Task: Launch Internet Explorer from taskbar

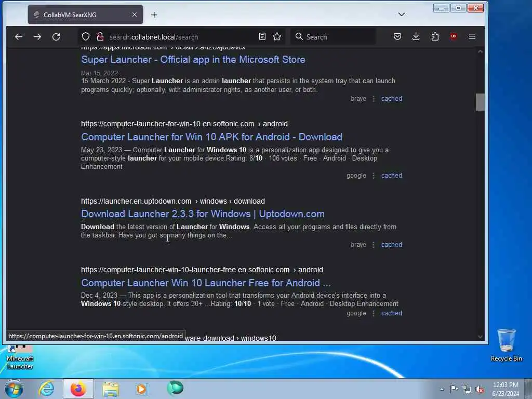Action: pos(46,389)
